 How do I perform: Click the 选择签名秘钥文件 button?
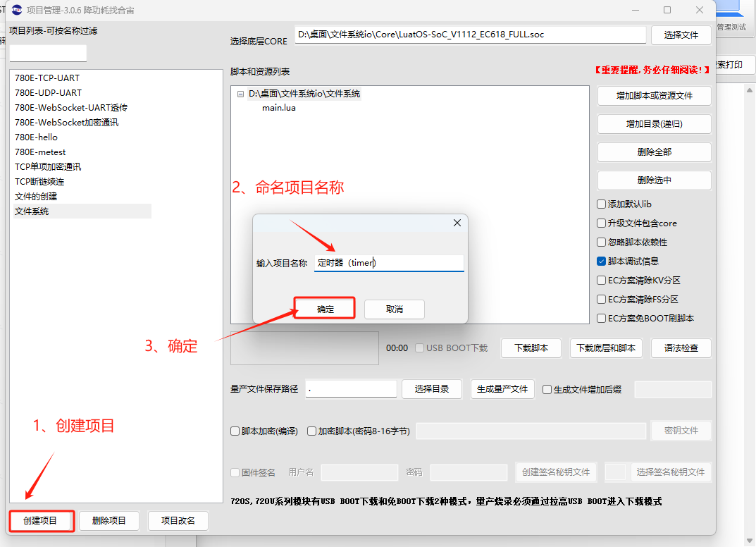(x=671, y=472)
